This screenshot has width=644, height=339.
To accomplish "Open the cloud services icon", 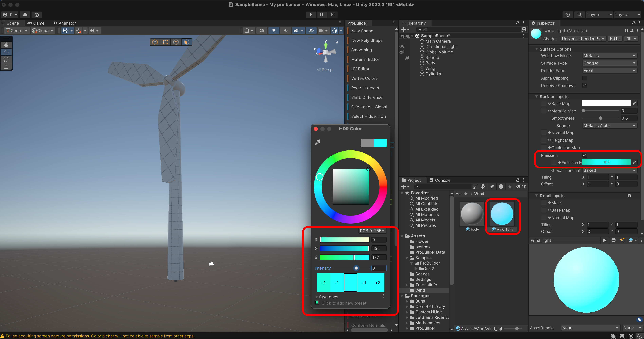I will tap(25, 15).
